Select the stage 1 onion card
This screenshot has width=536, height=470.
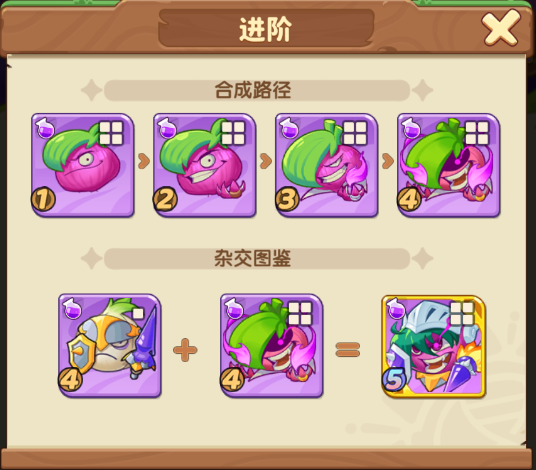(x=82, y=165)
